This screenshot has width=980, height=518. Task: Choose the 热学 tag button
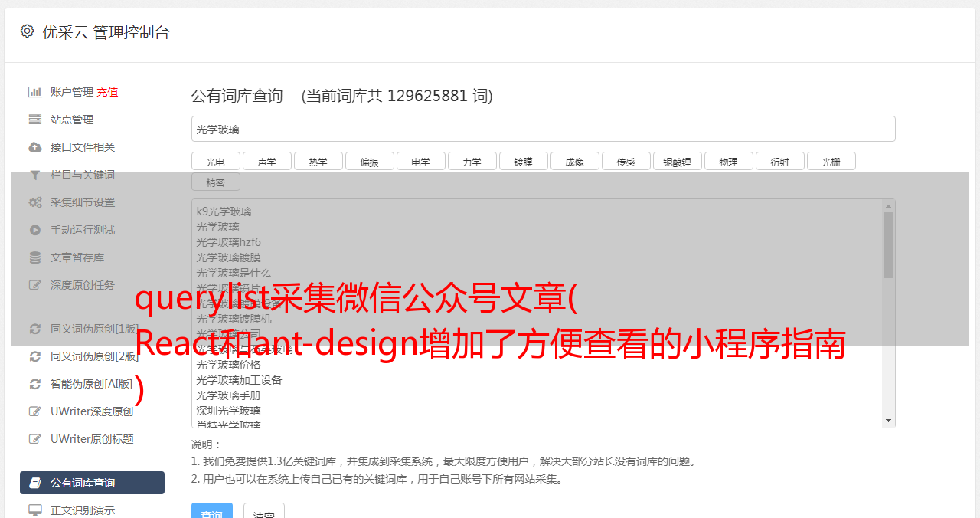pos(318,161)
